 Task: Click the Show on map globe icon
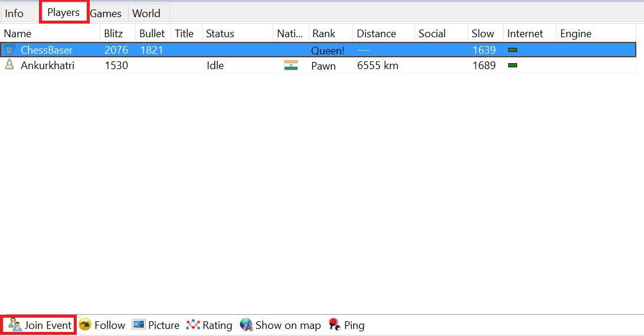click(246, 325)
